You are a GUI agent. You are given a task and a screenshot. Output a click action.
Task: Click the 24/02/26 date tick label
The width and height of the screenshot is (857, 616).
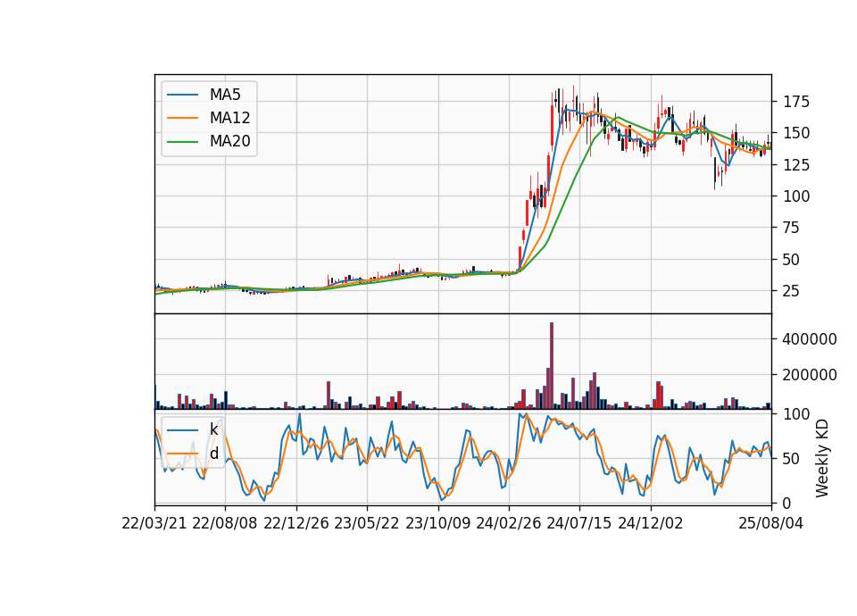tap(509, 523)
